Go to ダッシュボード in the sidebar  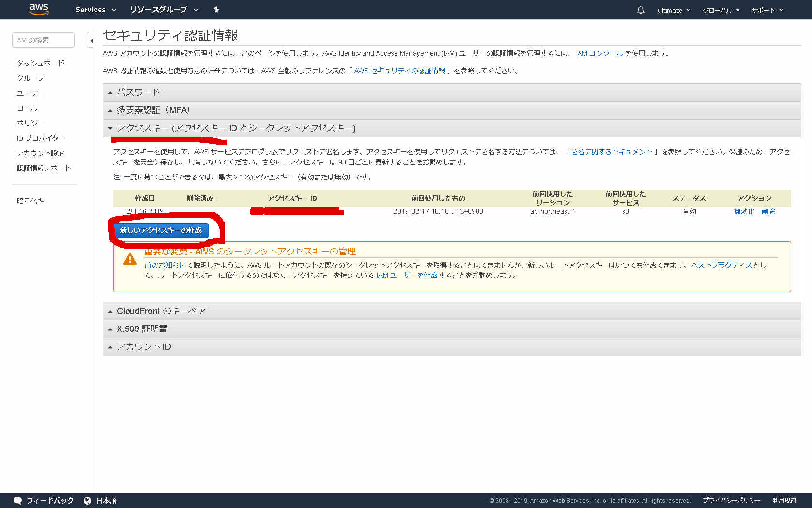41,63
